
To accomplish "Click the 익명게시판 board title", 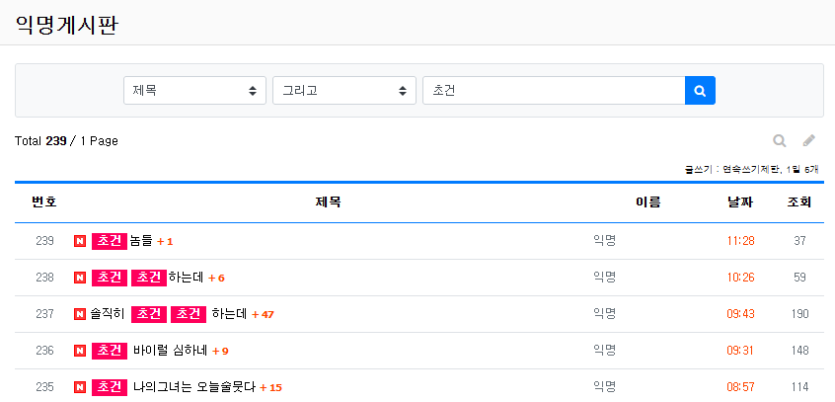I will coord(66,24).
